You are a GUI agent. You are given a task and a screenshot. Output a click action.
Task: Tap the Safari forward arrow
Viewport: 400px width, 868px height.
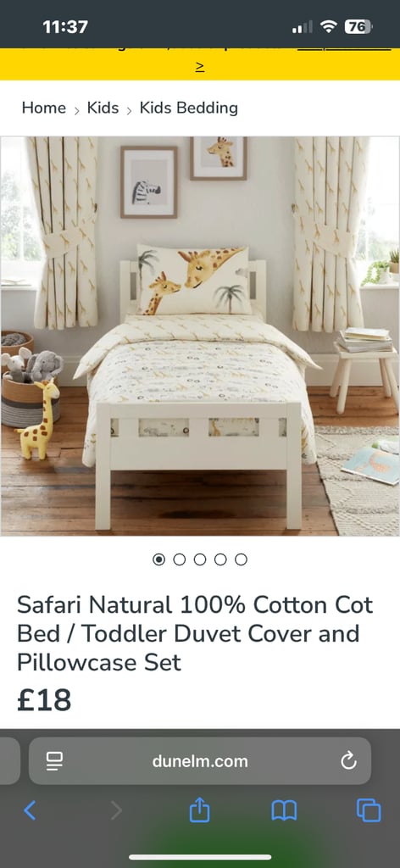[116, 810]
